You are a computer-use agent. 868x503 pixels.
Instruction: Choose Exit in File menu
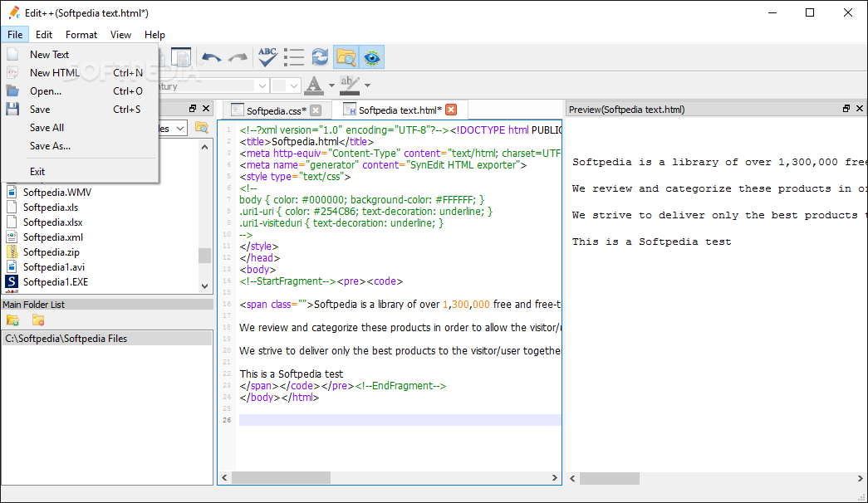point(81,172)
